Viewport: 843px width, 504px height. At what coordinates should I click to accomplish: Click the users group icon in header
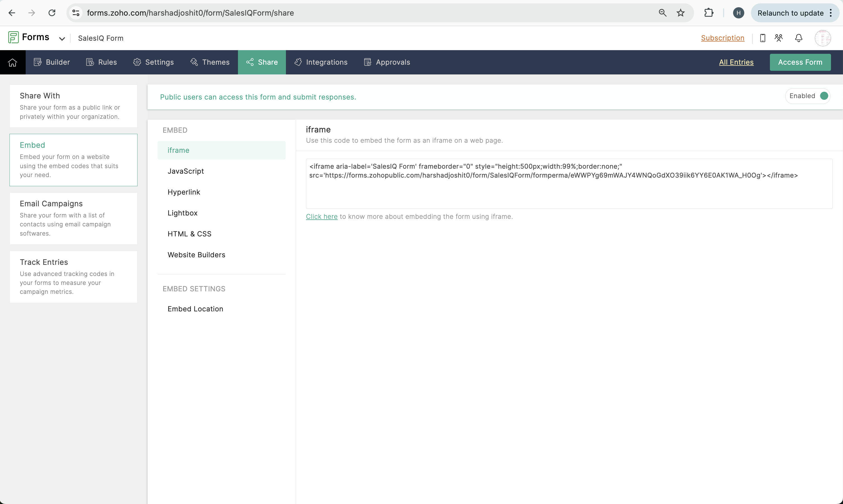pos(779,38)
